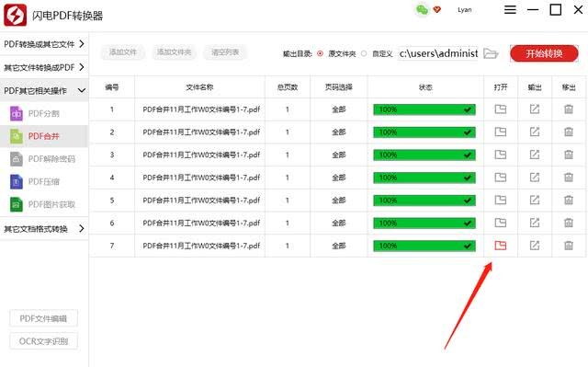Click the output icon for row 2
The width and height of the screenshot is (588, 367).
535,132
